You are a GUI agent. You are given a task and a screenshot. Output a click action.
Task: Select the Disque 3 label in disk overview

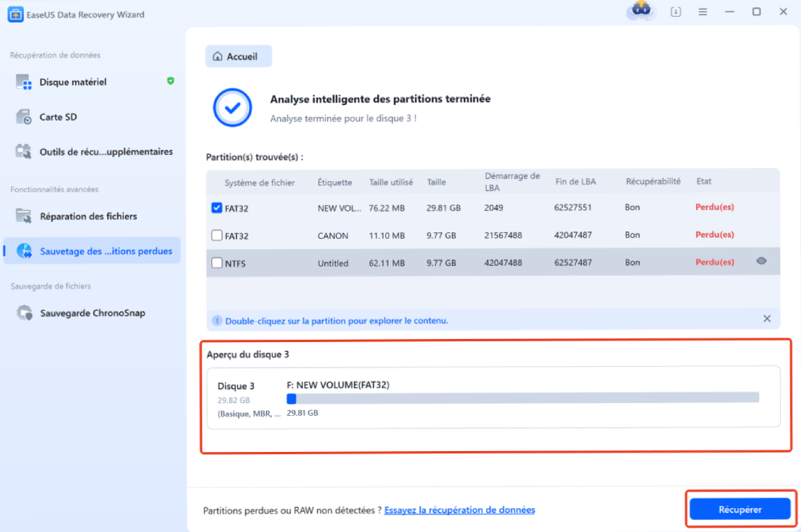[x=235, y=386]
